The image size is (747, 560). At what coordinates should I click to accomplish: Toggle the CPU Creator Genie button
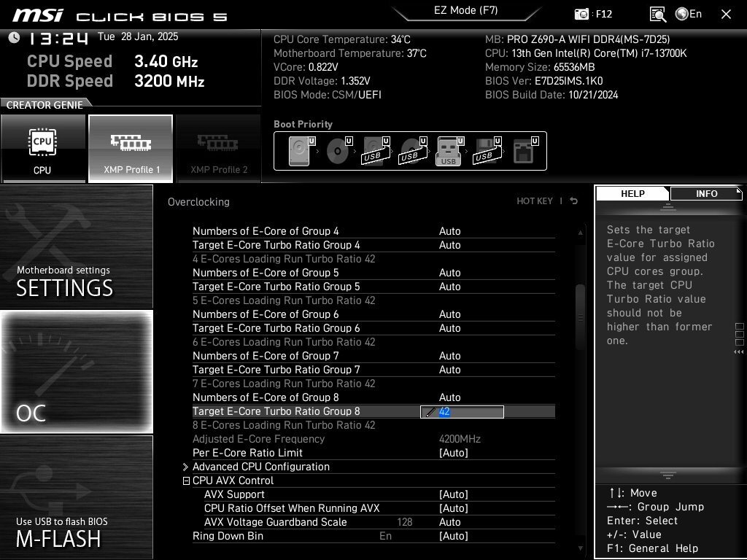[43, 148]
